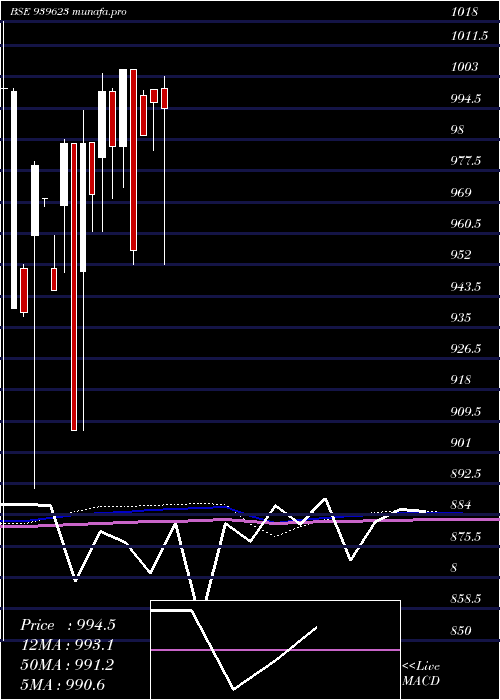
Task: Click inside the Live MACD inset chart
Action: [275, 650]
